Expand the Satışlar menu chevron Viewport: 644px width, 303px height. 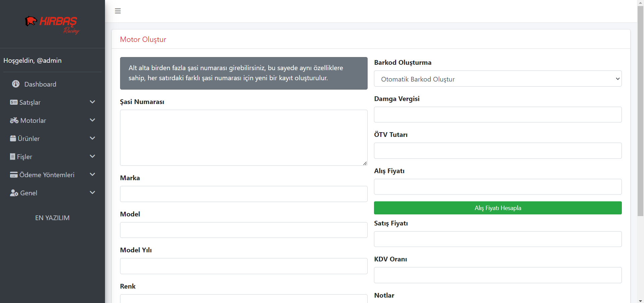point(93,102)
